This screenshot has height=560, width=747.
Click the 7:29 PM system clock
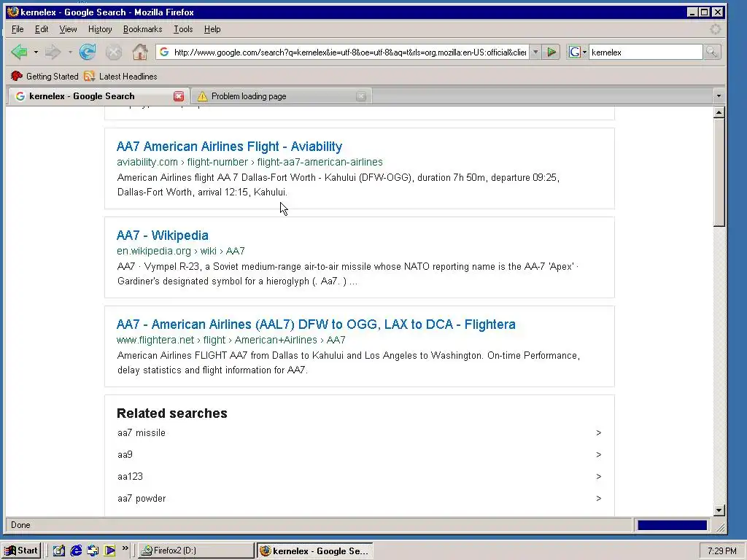click(x=721, y=551)
